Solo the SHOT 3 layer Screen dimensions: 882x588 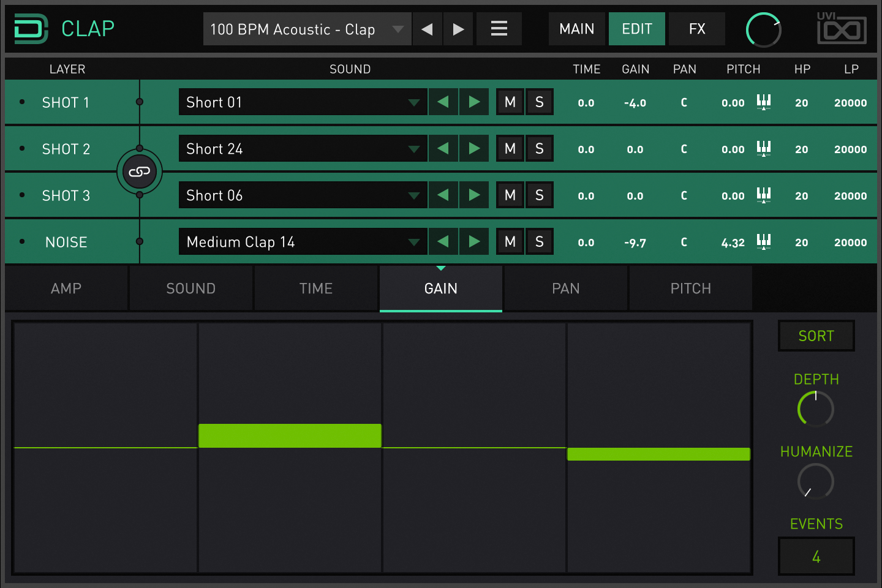[x=540, y=195]
